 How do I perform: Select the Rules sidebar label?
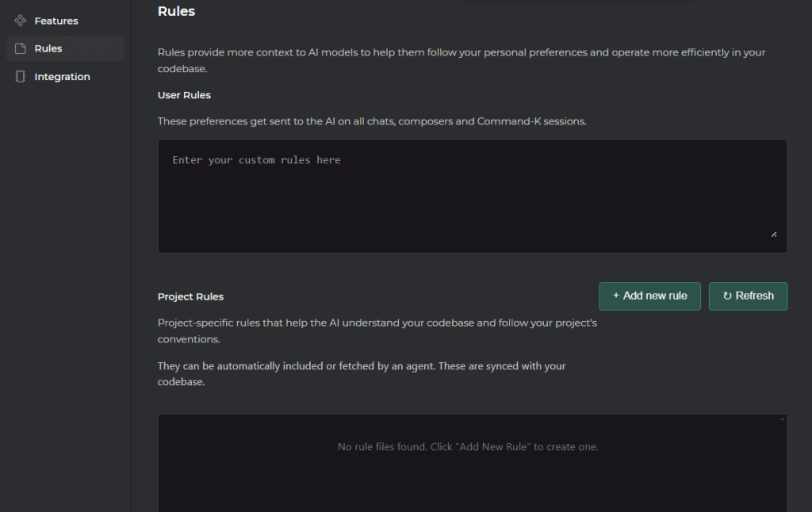pos(48,48)
